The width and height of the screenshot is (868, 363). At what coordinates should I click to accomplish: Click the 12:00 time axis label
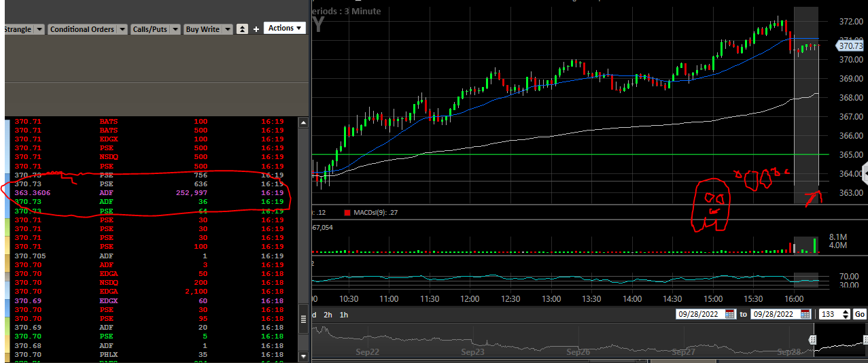(470, 299)
